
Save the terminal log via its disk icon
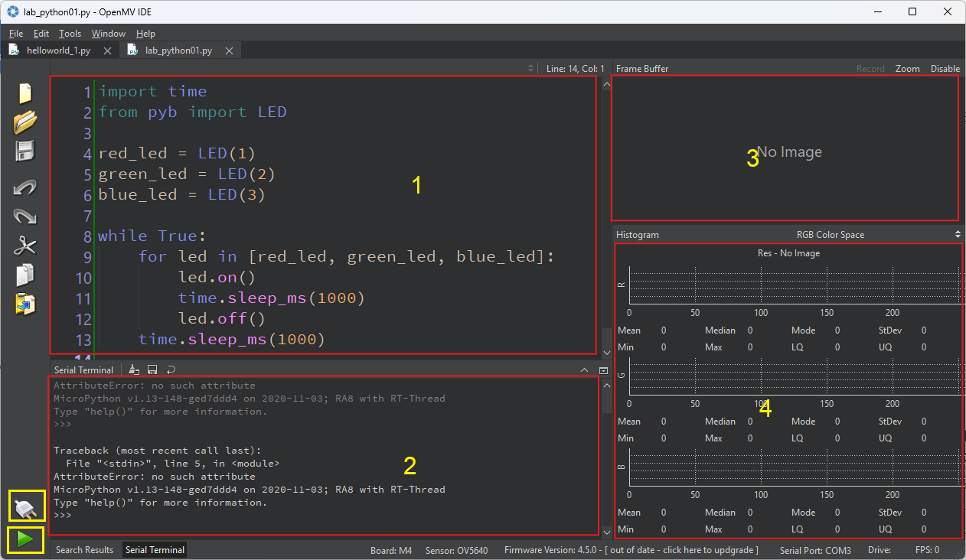pyautogui.click(x=152, y=370)
